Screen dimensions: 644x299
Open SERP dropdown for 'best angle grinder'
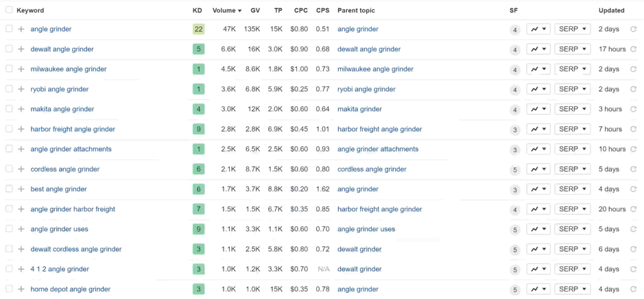573,189
